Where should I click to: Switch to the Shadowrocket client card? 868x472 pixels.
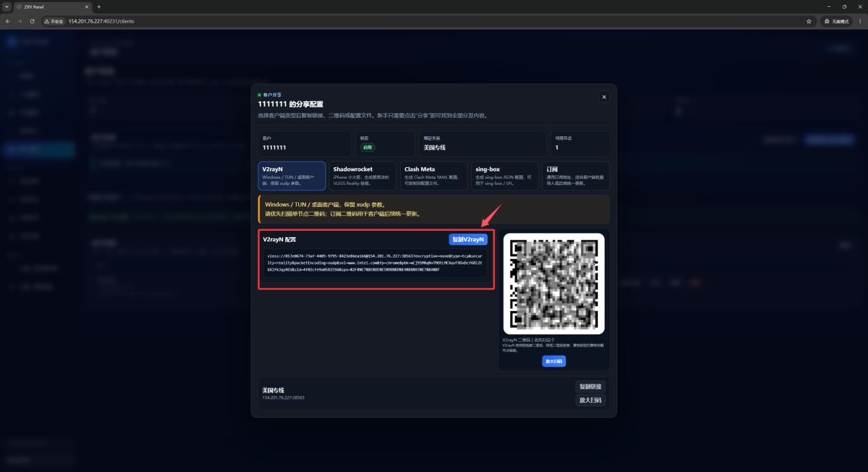click(x=363, y=176)
